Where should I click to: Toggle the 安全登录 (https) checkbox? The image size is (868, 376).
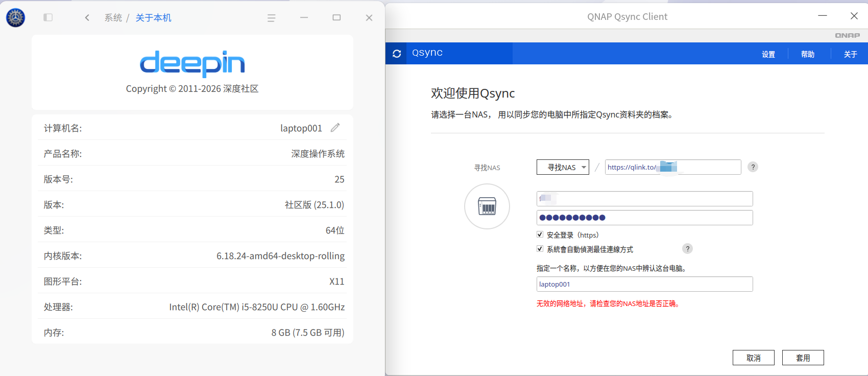(x=540, y=234)
